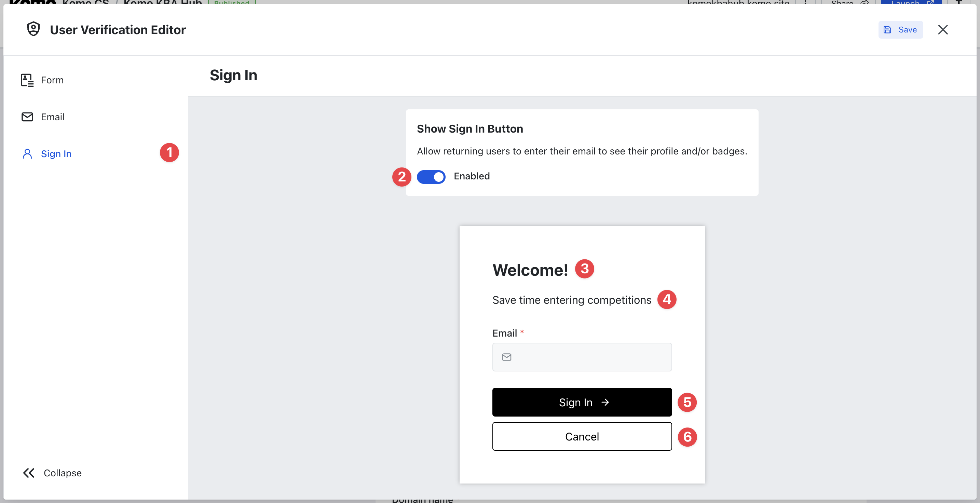Screen dimensions: 980x503
Task: Click the Enabled toggle label
Action: tap(471, 176)
